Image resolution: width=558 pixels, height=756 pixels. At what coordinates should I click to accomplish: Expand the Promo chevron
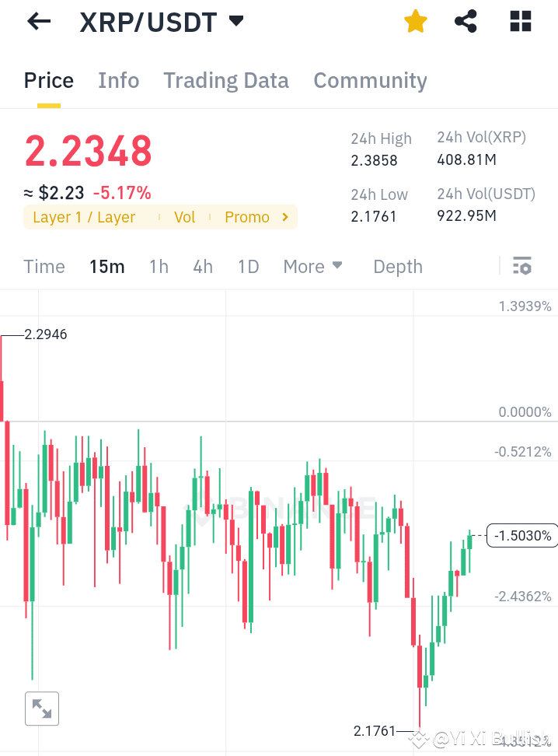click(x=284, y=217)
